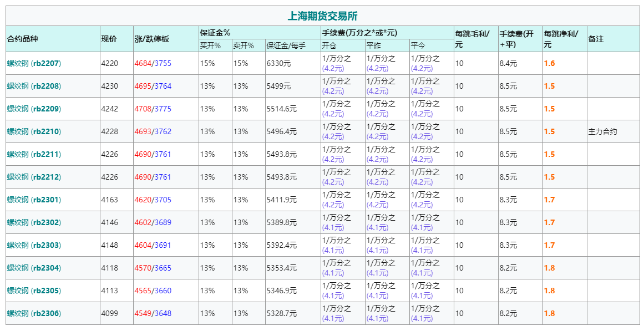Select the current price 4146
The height and width of the screenshot is (331, 644).
110,222
